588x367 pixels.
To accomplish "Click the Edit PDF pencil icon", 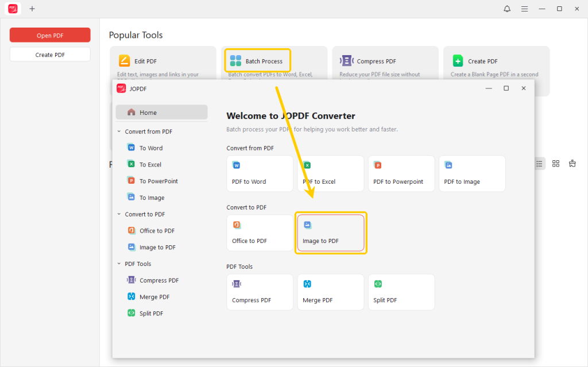I will click(125, 61).
